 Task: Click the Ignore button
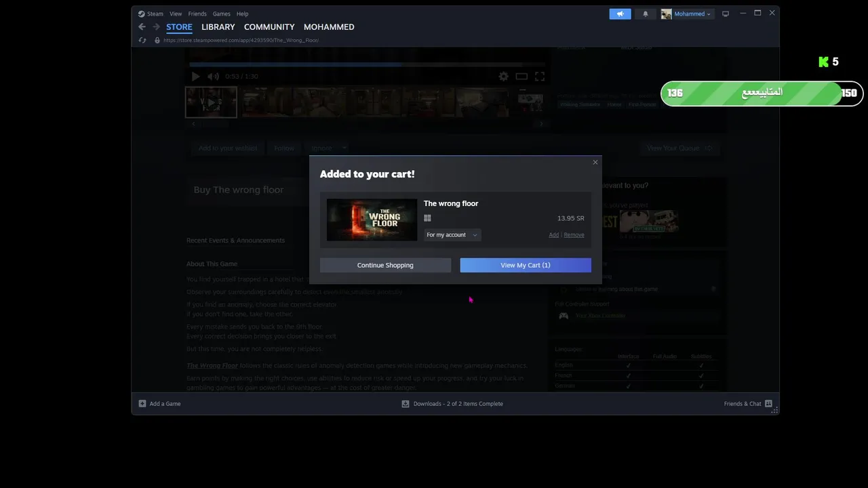321,148
